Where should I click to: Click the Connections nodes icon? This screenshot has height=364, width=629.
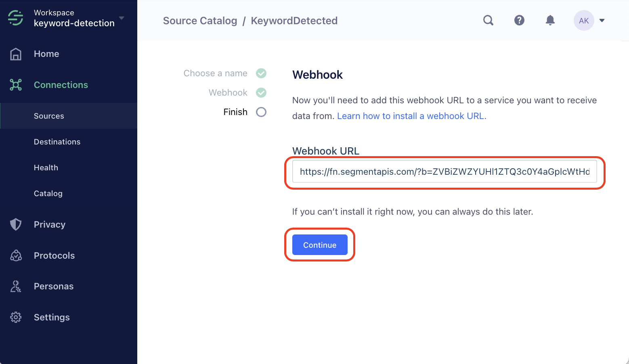(x=16, y=85)
